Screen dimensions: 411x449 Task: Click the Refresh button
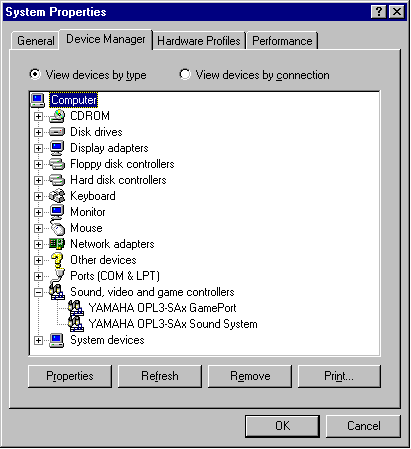pyautogui.click(x=160, y=376)
